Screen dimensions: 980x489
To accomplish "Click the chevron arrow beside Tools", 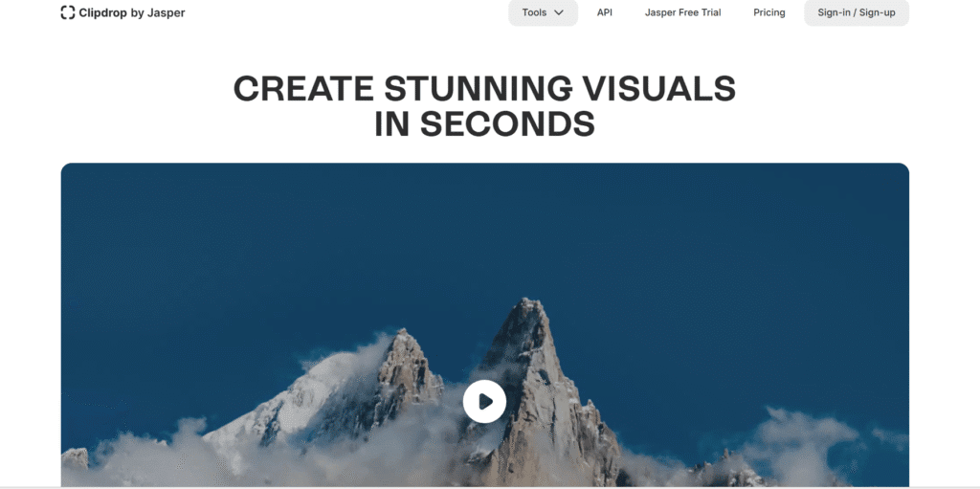I will [x=559, y=12].
